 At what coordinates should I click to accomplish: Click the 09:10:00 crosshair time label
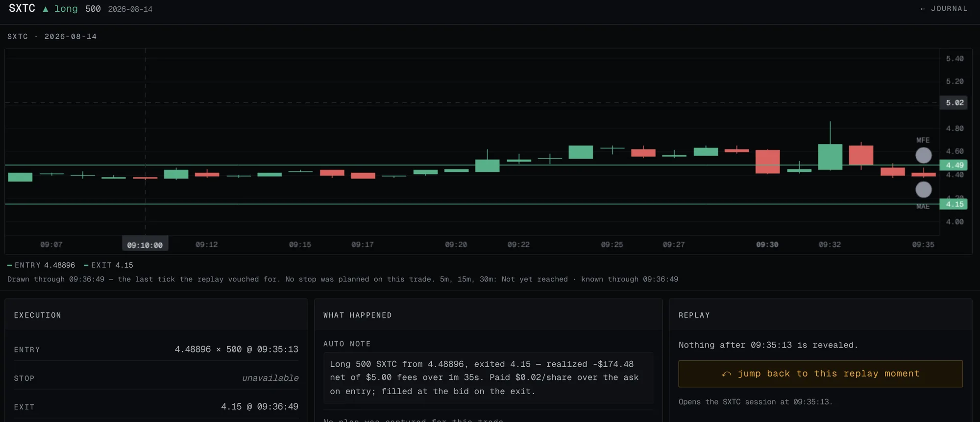pos(145,245)
